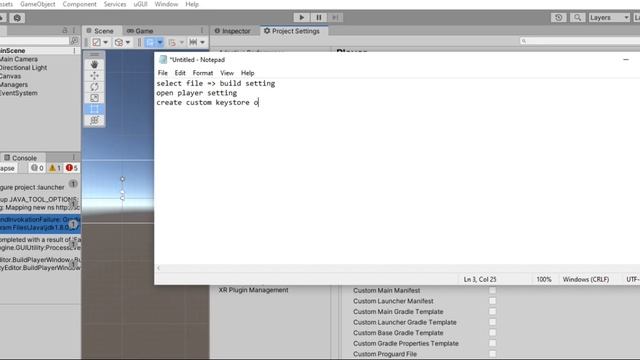This screenshot has height=360, width=640.
Task: Select Main Camera in Hierarchy
Action: (19, 59)
